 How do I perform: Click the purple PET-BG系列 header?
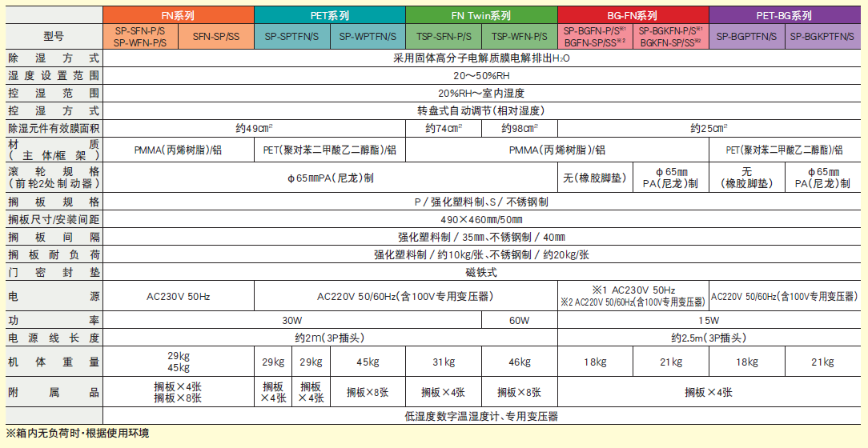coord(785,16)
